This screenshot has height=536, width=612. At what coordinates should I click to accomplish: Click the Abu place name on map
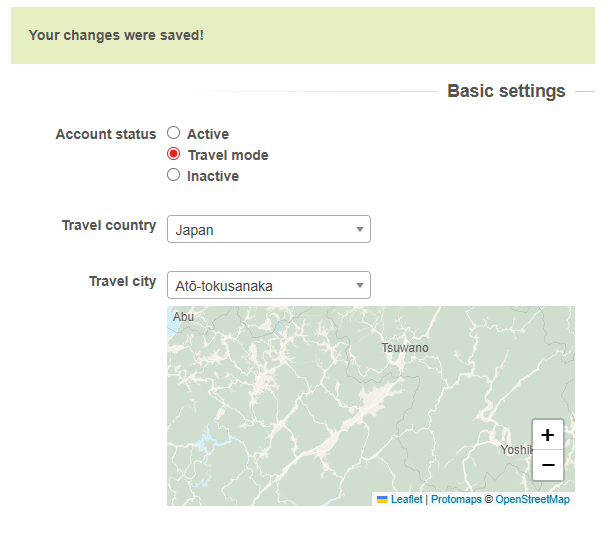(184, 317)
